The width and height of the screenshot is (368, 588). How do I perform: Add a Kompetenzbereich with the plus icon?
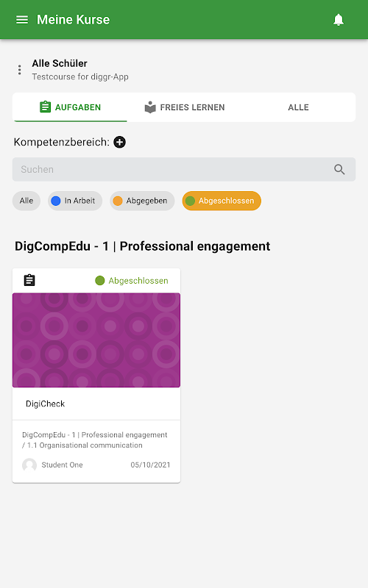click(x=120, y=142)
